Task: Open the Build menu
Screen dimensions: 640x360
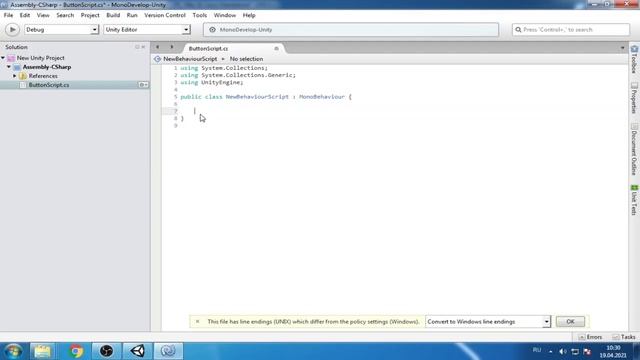Action: (113, 15)
